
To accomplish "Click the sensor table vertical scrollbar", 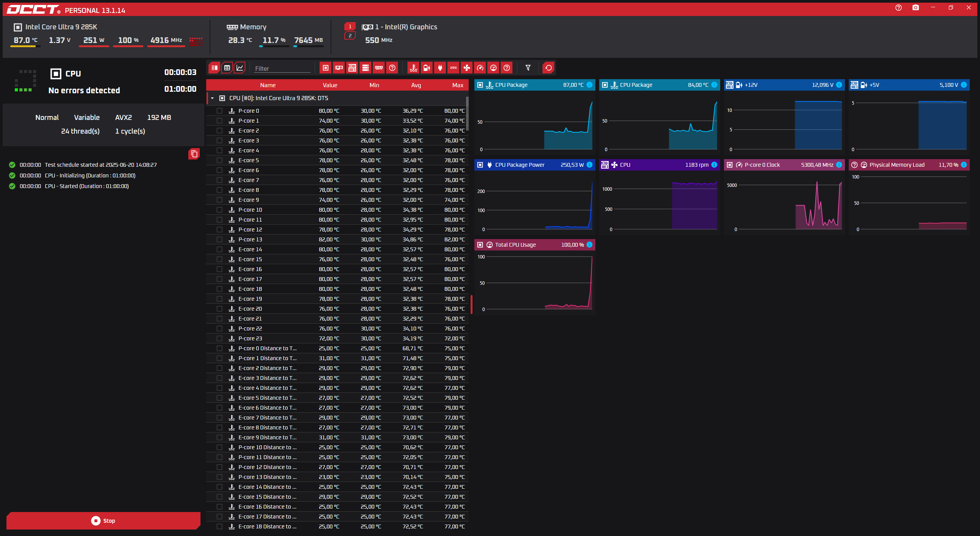I will pos(467,114).
